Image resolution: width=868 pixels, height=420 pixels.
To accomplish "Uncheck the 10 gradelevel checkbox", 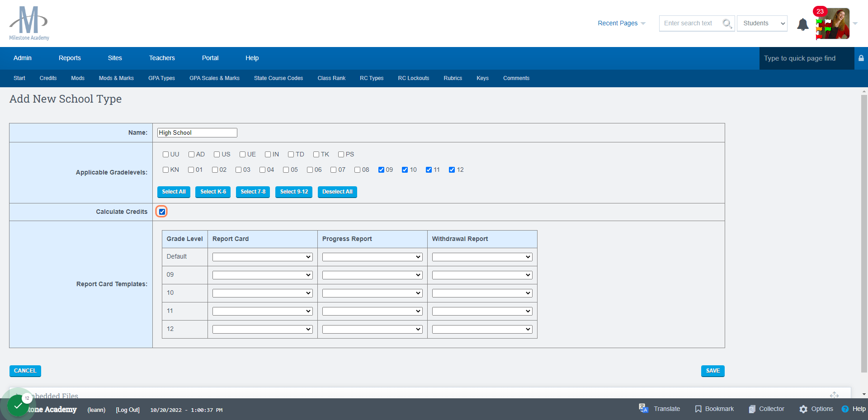I will 405,170.
